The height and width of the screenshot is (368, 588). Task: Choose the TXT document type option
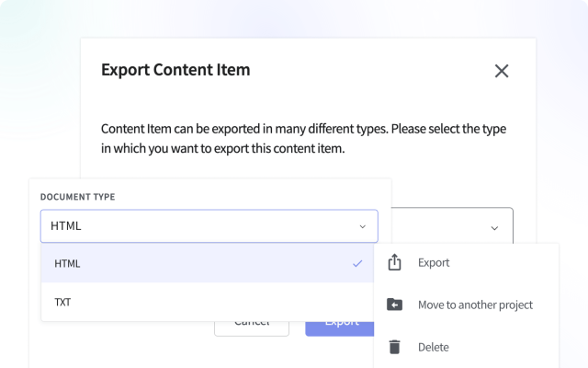tap(62, 302)
